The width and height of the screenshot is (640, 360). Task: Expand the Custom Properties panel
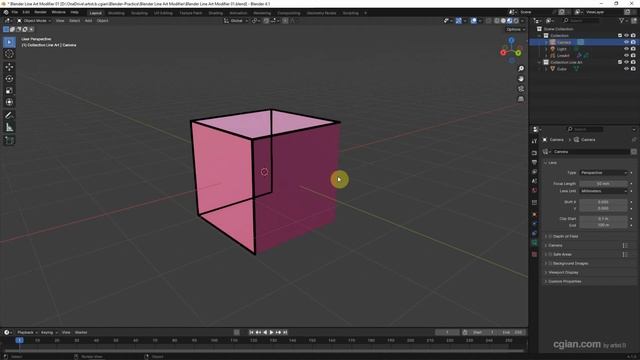(x=564, y=281)
